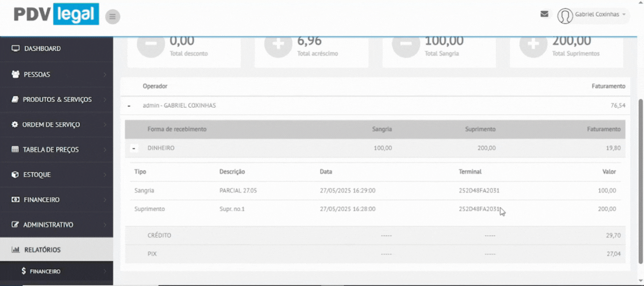This screenshot has height=286, width=644.
Task: Click the Ordem de Serviço gear icon
Action: pyautogui.click(x=15, y=125)
